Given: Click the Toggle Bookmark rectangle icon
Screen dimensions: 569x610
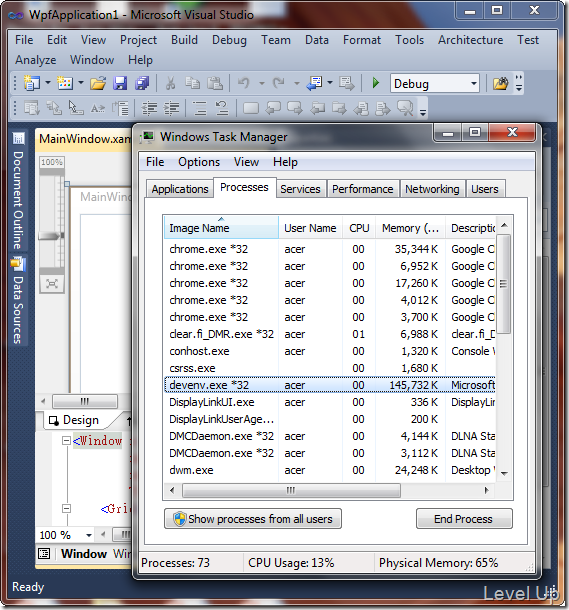Looking at the screenshot, I should 251,108.
